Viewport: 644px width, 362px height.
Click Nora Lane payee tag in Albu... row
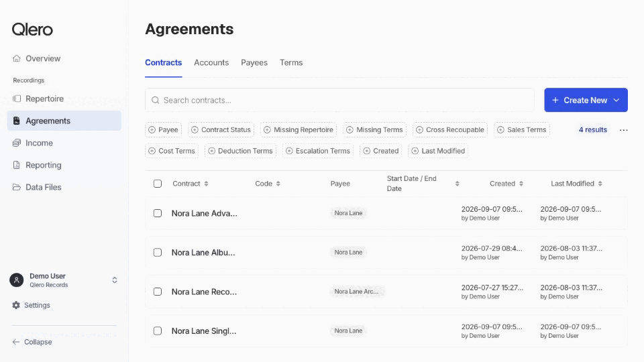[x=348, y=252]
